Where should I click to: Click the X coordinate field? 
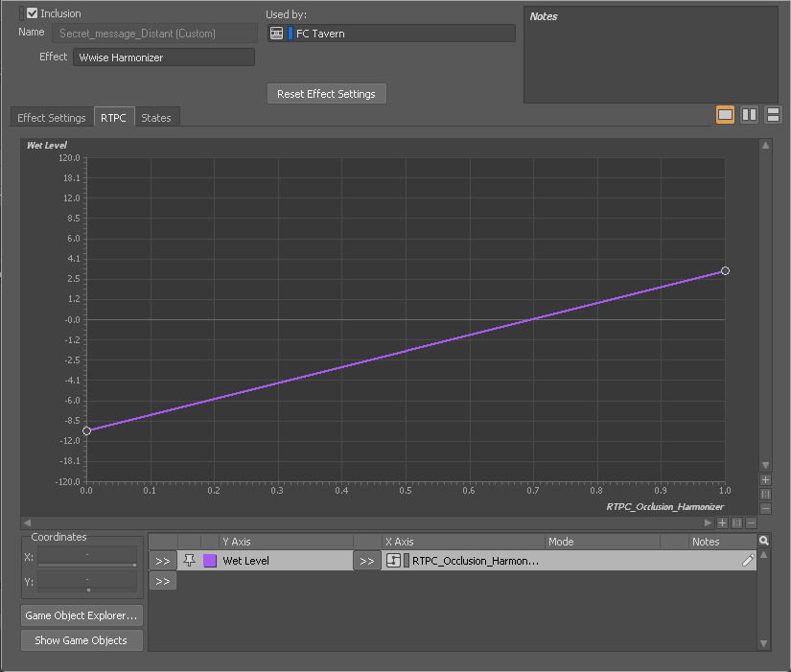point(87,554)
